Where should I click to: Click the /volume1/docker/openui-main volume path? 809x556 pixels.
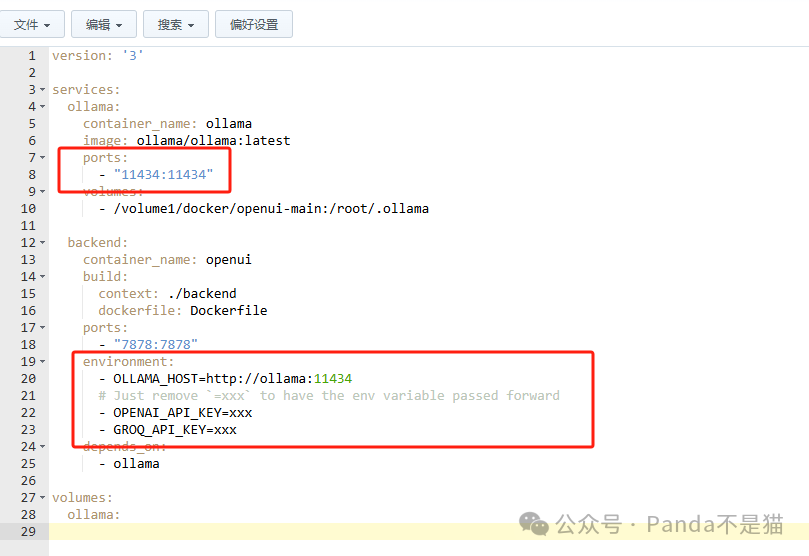click(x=271, y=209)
